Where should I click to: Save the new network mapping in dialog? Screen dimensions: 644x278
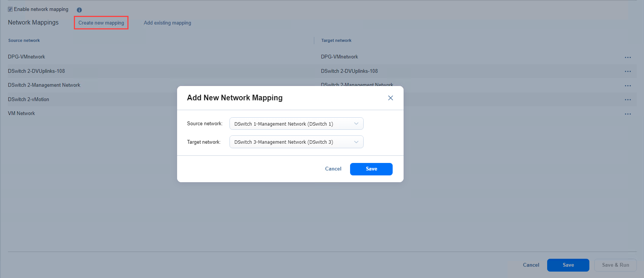(371, 169)
